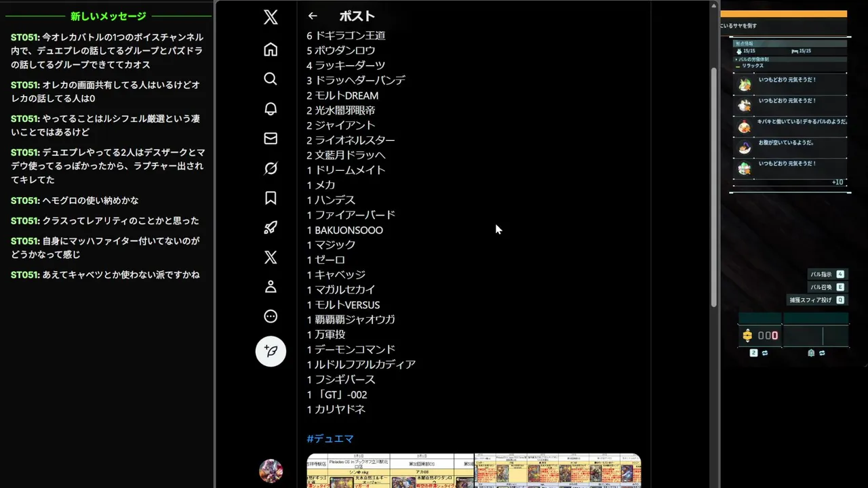This screenshot has height=488, width=868.
Task: Click the back arrow beside ポスト
Action: (313, 16)
